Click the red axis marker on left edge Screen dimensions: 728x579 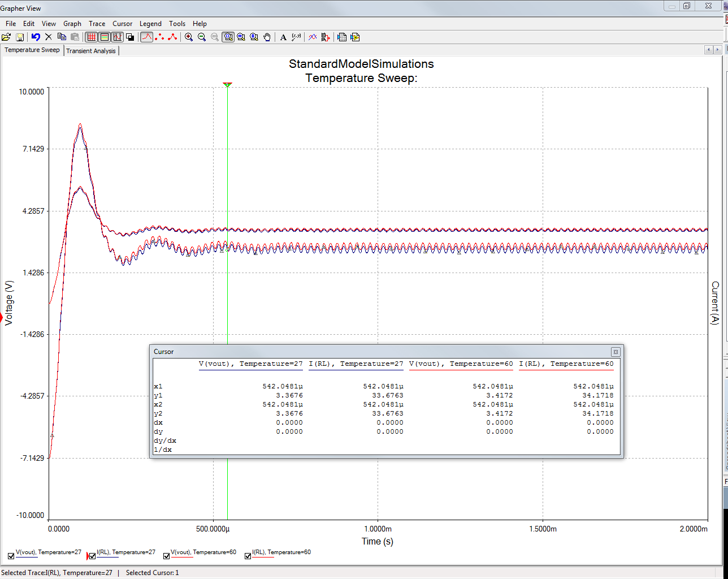tap(2, 319)
